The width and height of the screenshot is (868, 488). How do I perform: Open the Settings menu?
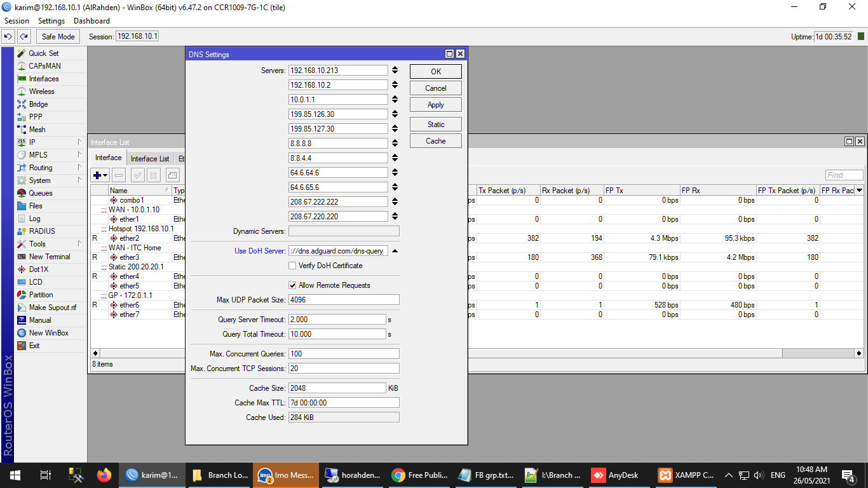pyautogui.click(x=51, y=21)
